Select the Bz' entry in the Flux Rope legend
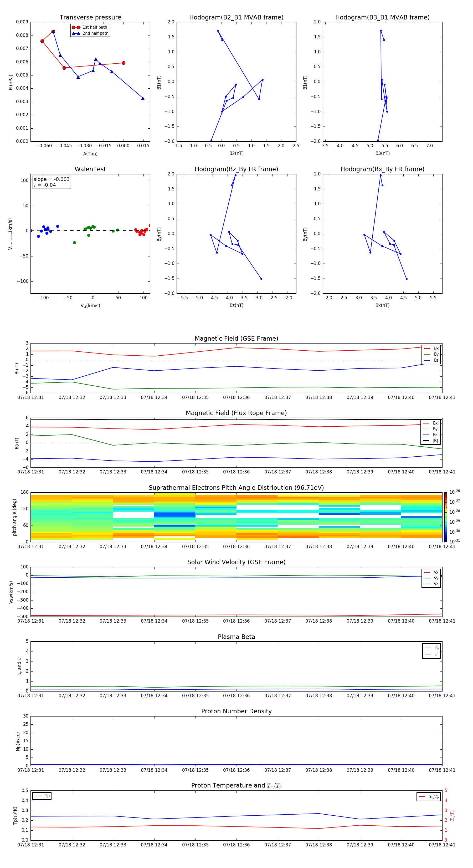473x868 pixels. click(431, 435)
